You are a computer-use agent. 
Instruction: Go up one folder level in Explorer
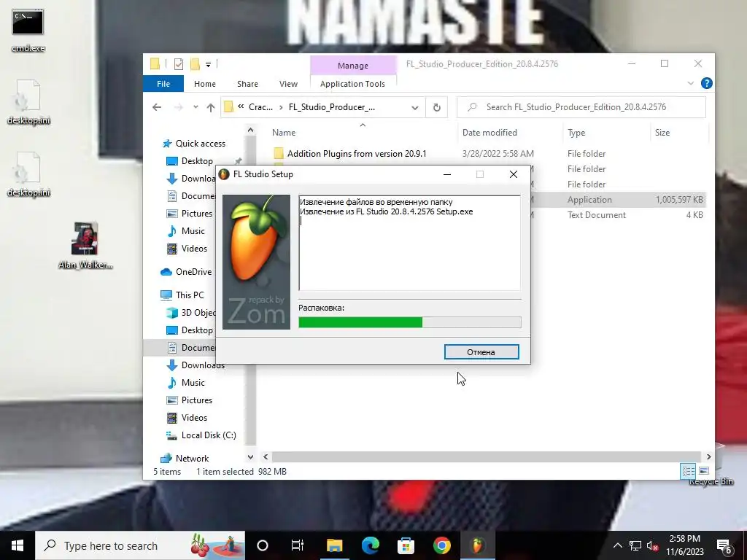click(211, 108)
